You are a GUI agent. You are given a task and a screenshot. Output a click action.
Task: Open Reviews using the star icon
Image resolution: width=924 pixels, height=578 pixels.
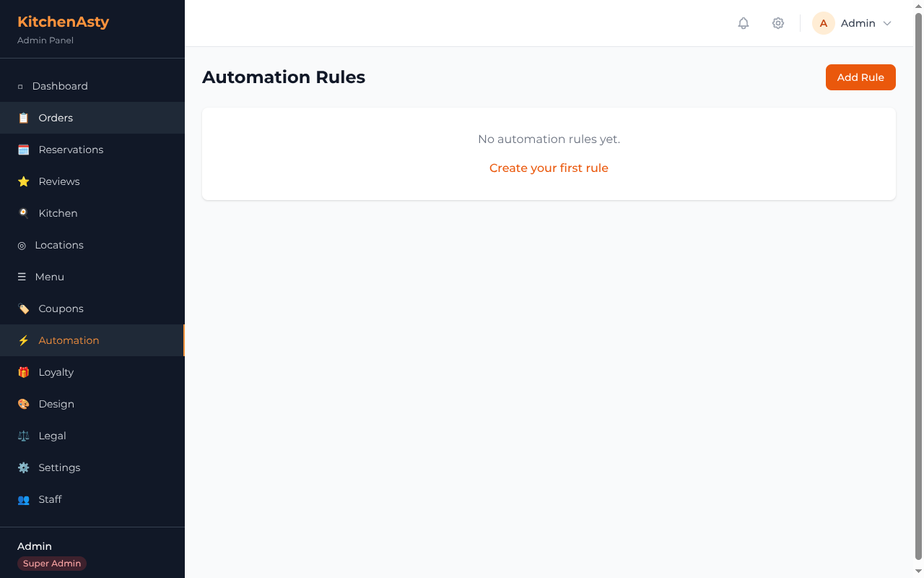pyautogui.click(x=24, y=181)
